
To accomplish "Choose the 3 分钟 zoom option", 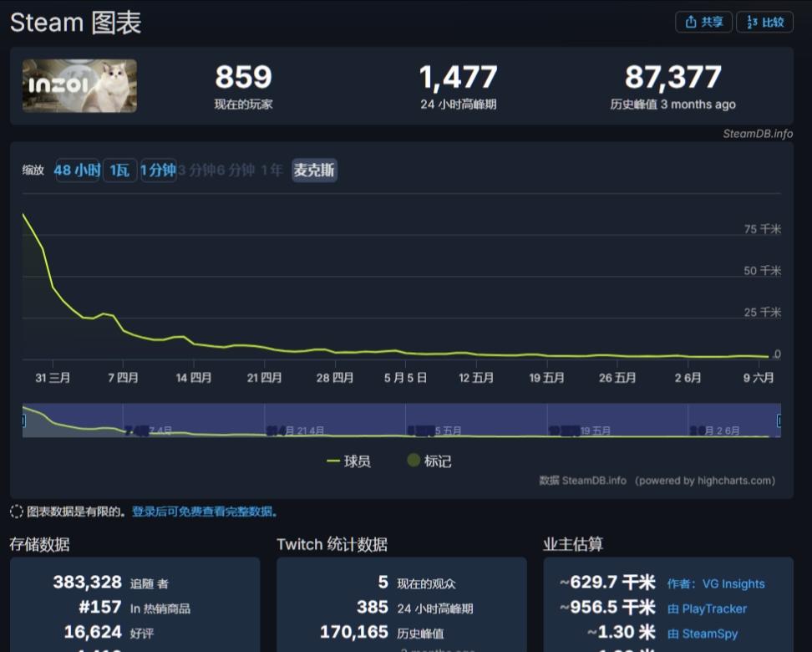I will click(196, 170).
